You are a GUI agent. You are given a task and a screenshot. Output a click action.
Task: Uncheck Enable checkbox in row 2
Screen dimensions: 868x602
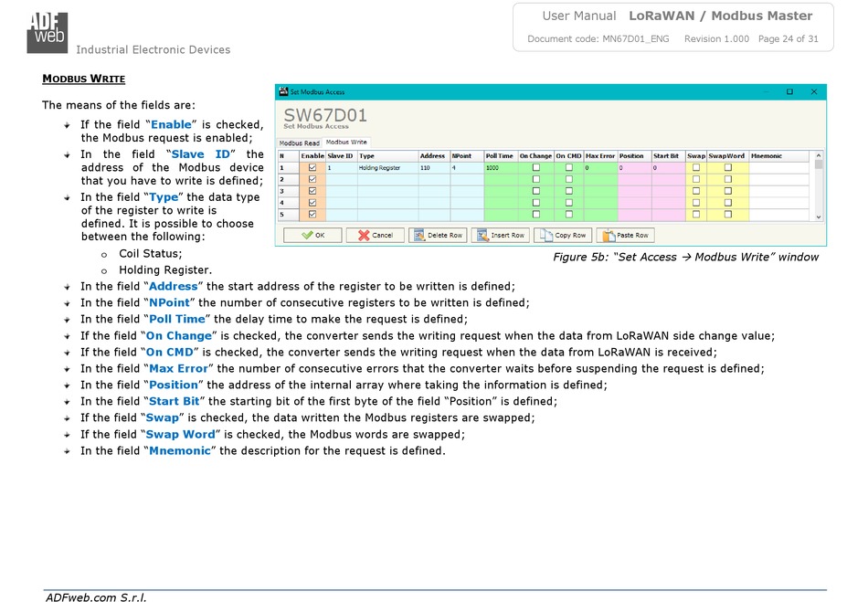pos(312,179)
